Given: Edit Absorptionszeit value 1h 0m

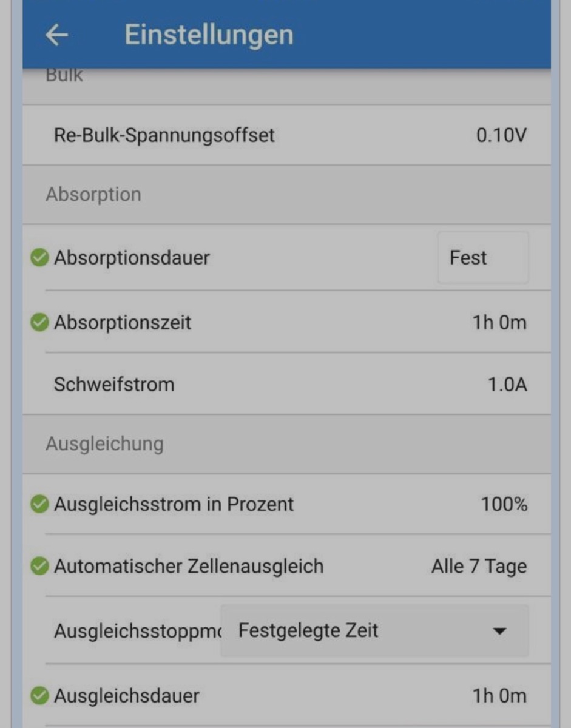Looking at the screenshot, I should pos(499,323).
